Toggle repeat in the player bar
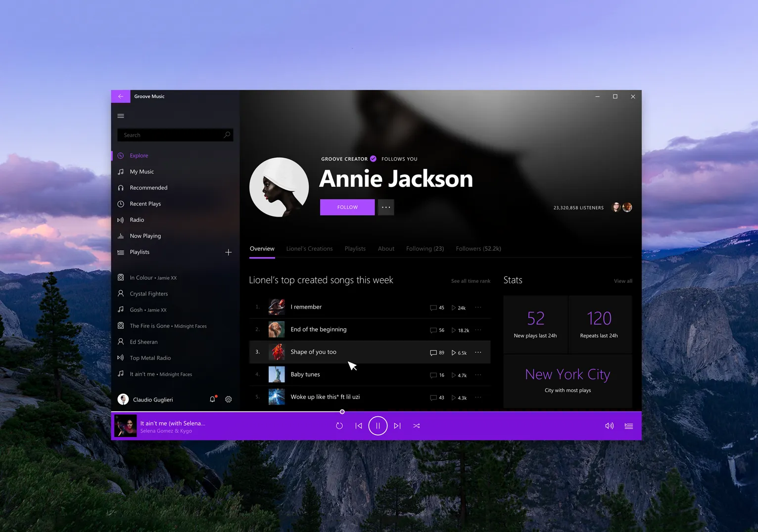Screen dimensions: 758x532 (339, 426)
